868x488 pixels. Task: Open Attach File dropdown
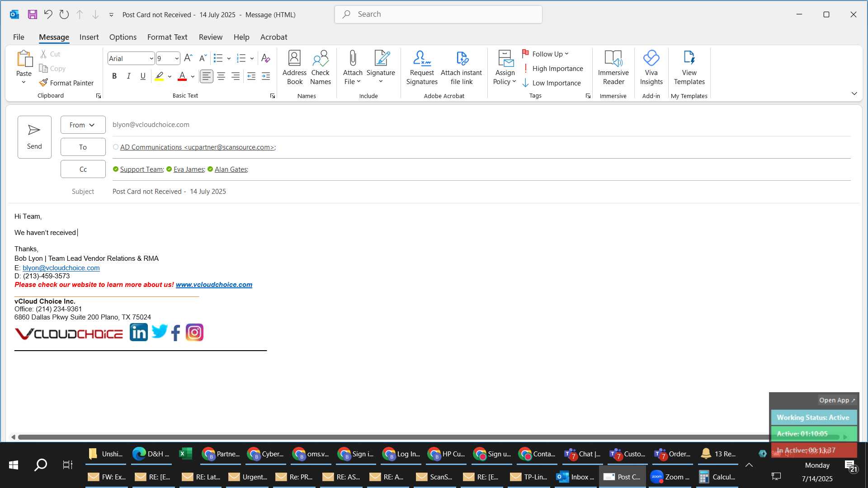[x=353, y=67]
